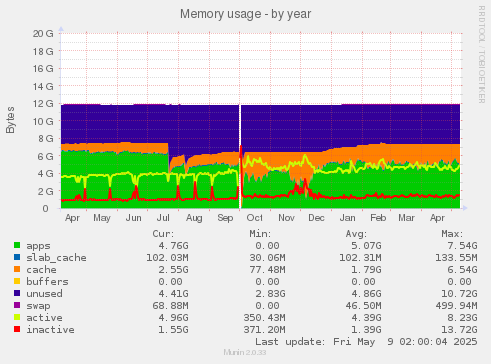Click active max value 8.23G
The width and height of the screenshot is (491, 364).
[x=462, y=318]
